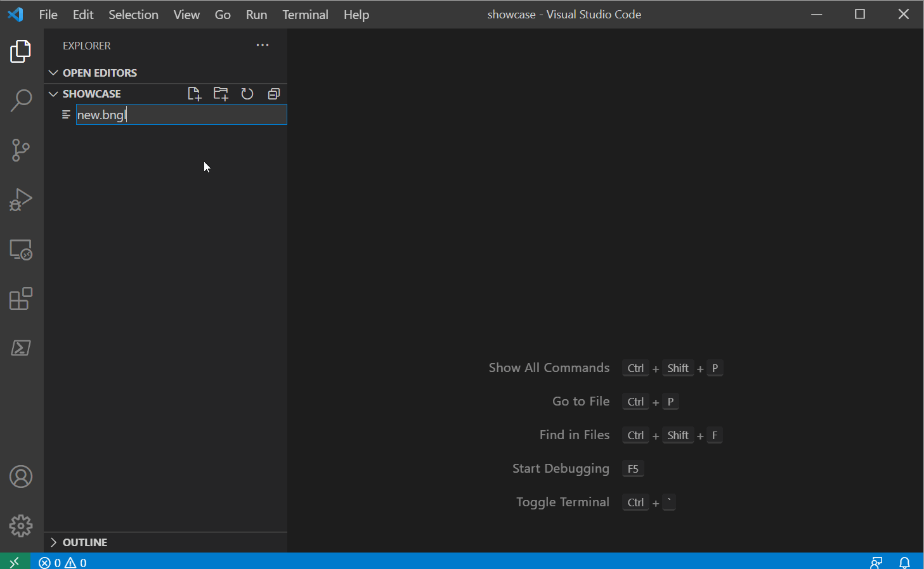
Task: Click the VS Code logo icon
Action: click(x=15, y=14)
